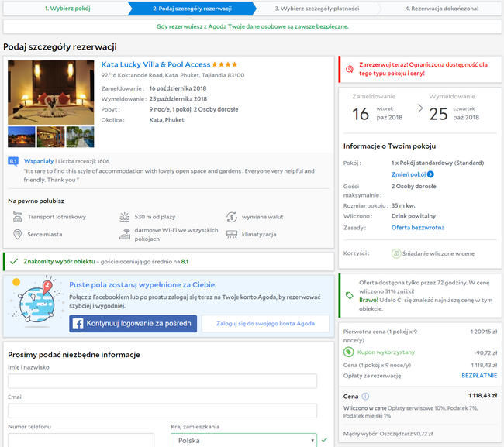The image size is (504, 447).
Task: Click the struck-through price 1 209,15 zł
Action: click(483, 332)
